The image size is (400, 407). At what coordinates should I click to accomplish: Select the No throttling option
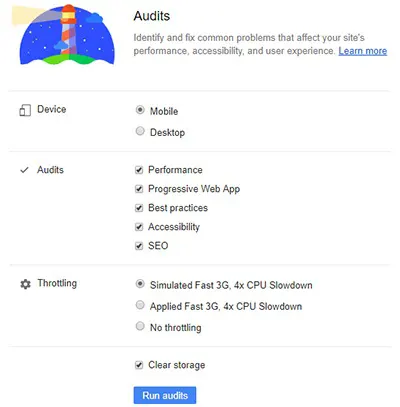(x=140, y=326)
